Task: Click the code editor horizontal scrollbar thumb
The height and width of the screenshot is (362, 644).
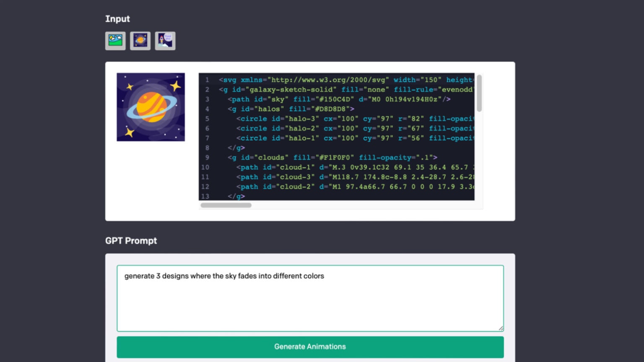Action: pyautogui.click(x=226, y=205)
